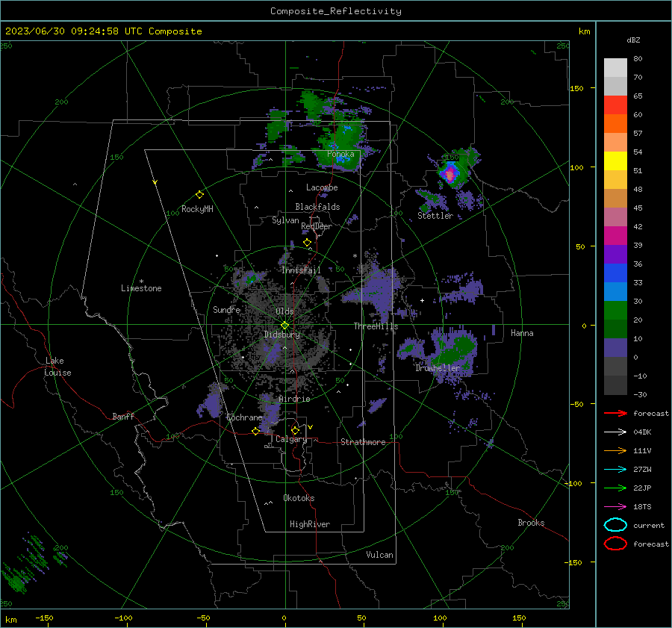Click the red forecast ellipse legend icon

(x=615, y=544)
